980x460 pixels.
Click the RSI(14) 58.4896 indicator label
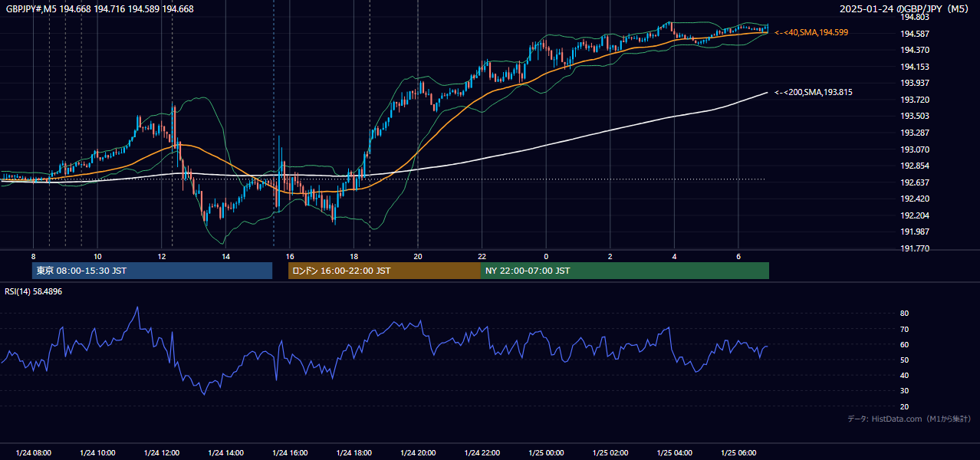(x=34, y=291)
